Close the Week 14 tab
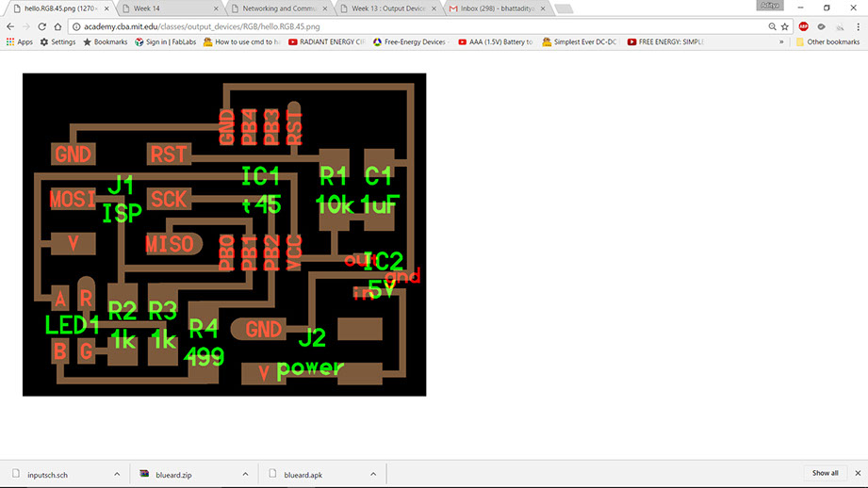The height and width of the screenshot is (488, 868). coord(216,8)
